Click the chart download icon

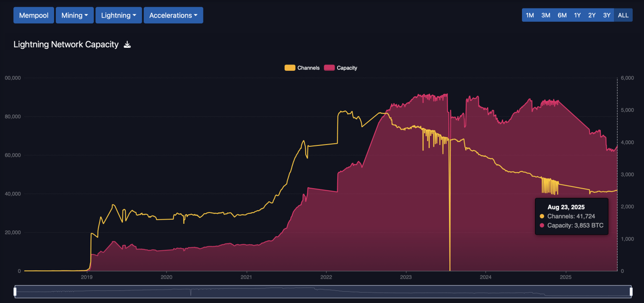click(x=127, y=44)
